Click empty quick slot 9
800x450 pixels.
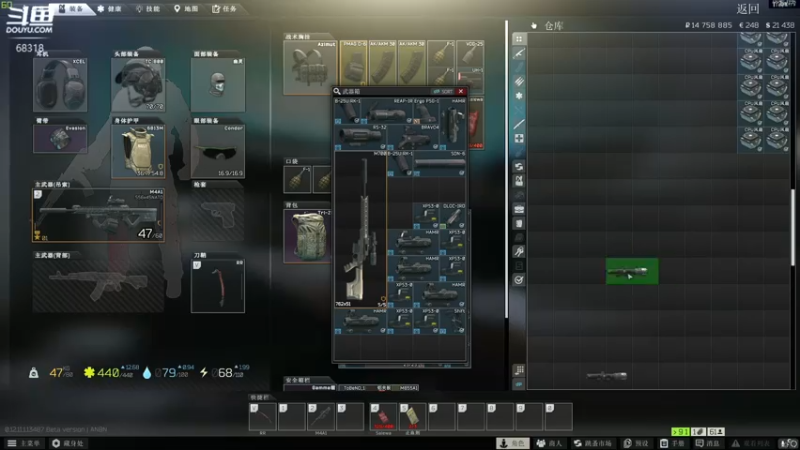(x=529, y=417)
